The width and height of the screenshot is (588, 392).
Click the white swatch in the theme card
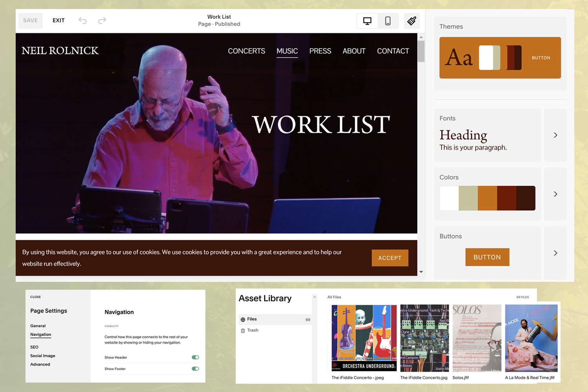pos(486,58)
